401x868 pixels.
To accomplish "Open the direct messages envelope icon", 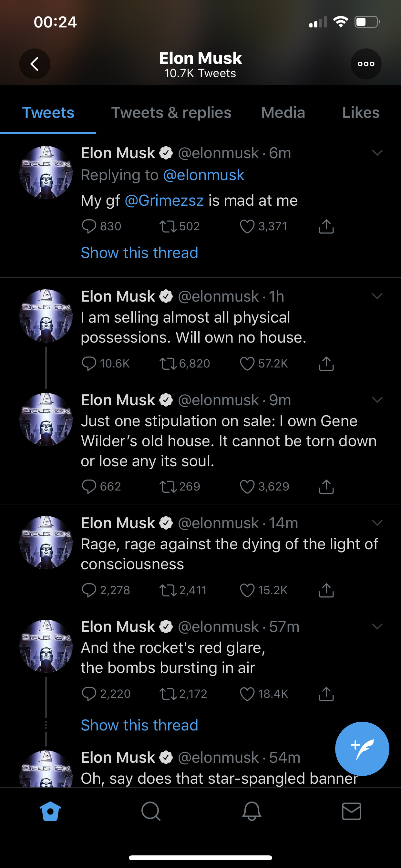I will tap(352, 811).
